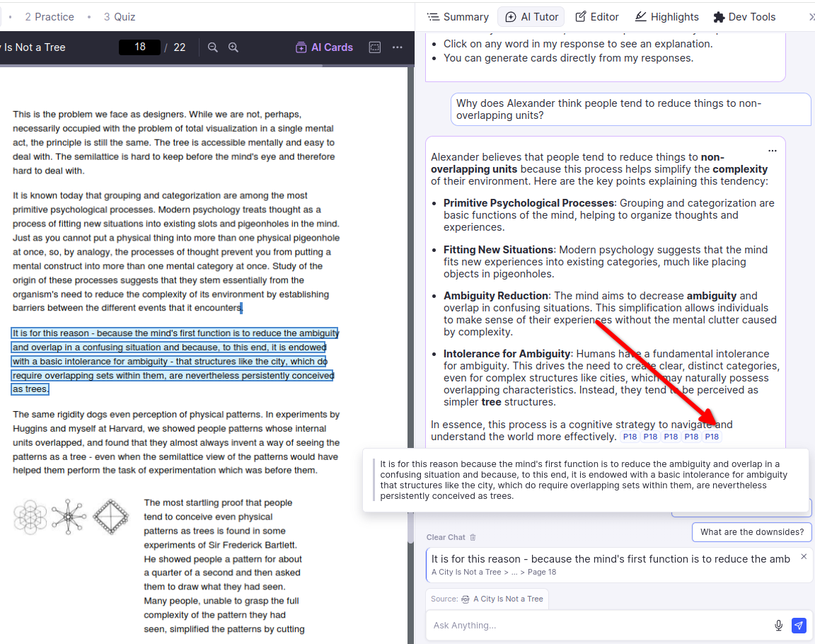The height and width of the screenshot is (644, 815).
Task: Zoom out the PDF view
Action: (212, 47)
